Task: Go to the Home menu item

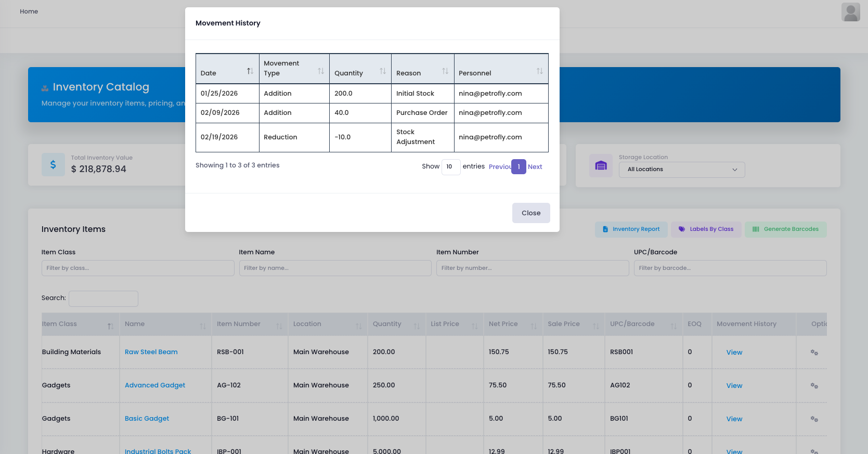Action: [x=29, y=11]
